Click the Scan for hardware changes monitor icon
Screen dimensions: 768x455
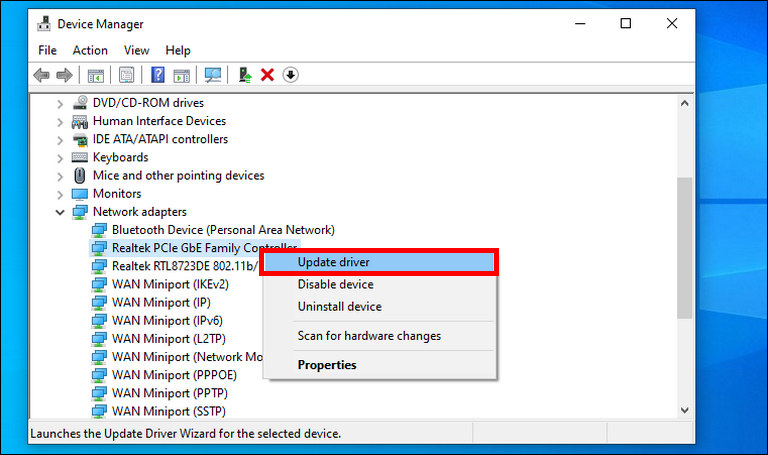(x=213, y=75)
